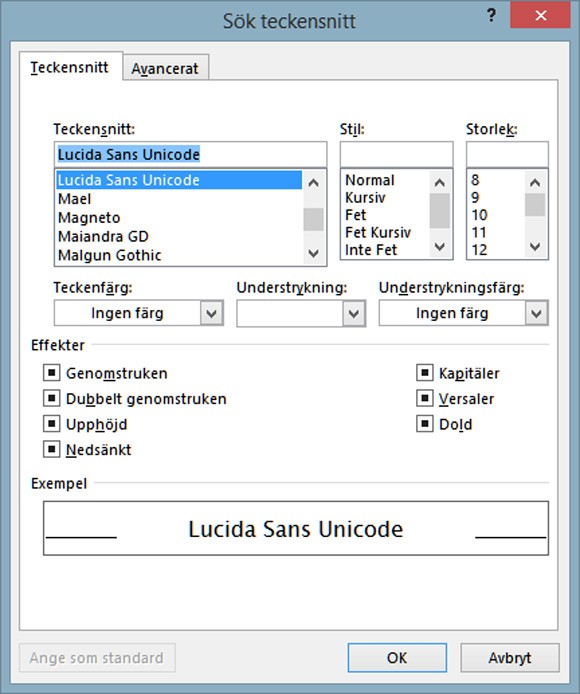Click the OK button
Viewport: 580px width, 694px height.
397,658
